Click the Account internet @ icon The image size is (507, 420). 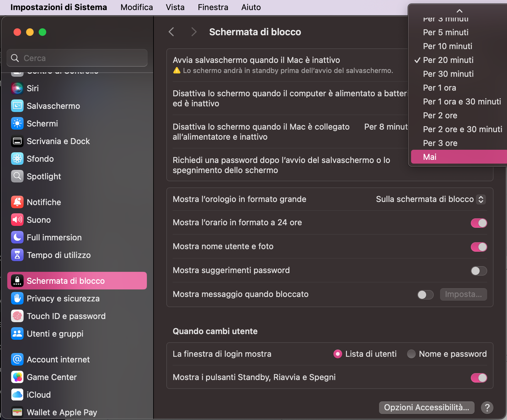[x=17, y=360]
